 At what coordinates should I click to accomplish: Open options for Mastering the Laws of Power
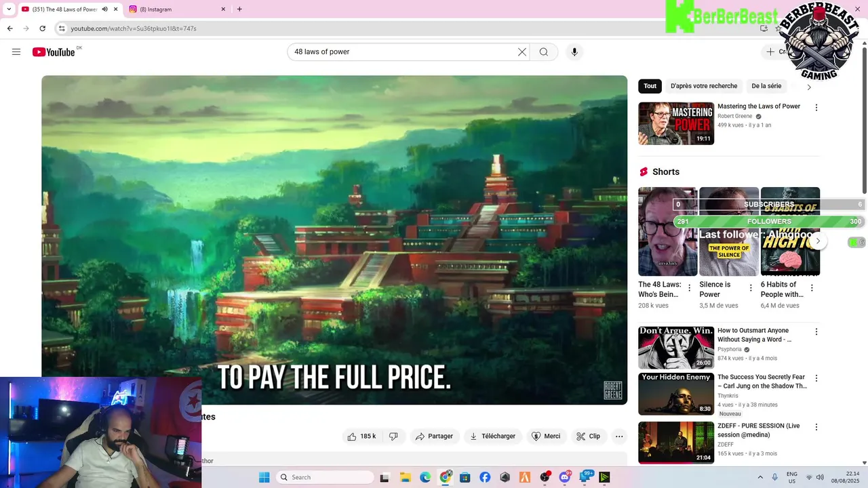[816, 108]
